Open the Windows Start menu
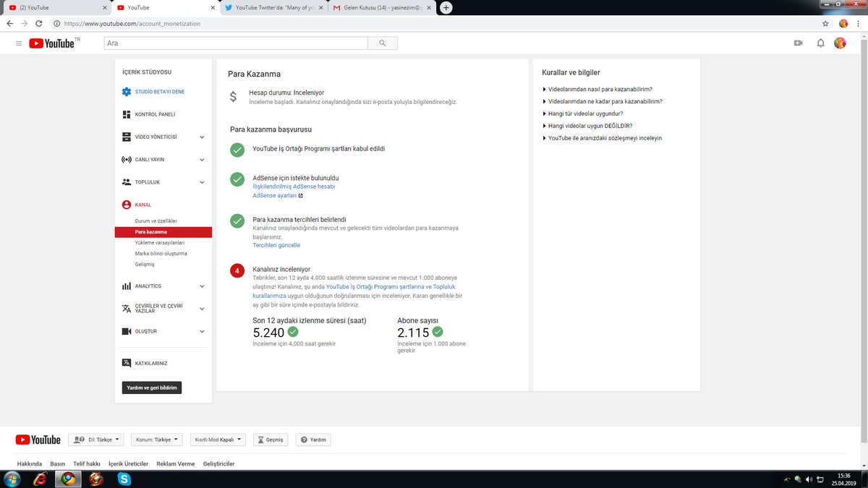The image size is (868, 488). pyautogui.click(x=12, y=479)
